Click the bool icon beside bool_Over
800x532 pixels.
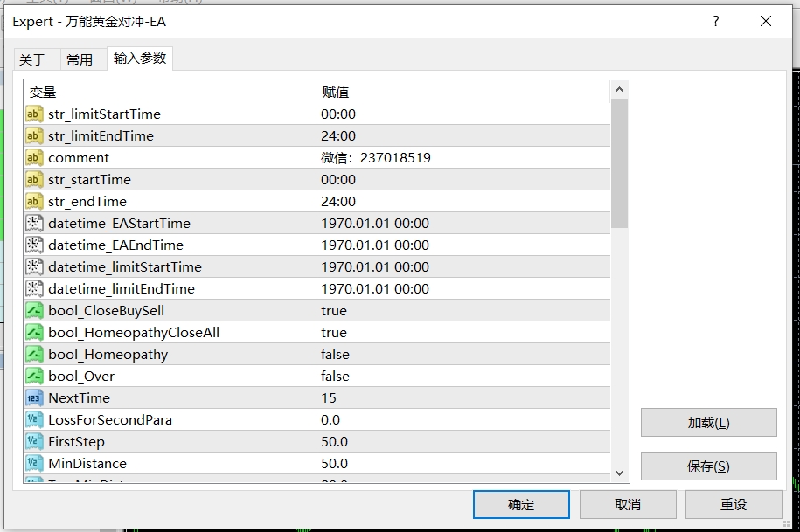point(34,376)
